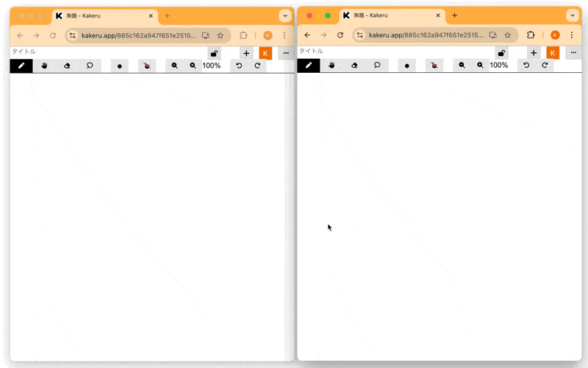This screenshot has height=368, width=588.
Task: Reload the page in right browser window
Action: [x=340, y=35]
